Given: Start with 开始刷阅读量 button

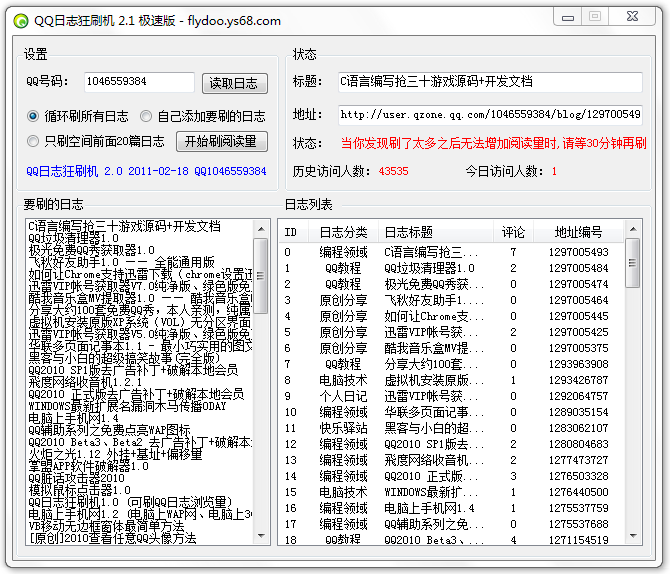Looking at the screenshot, I should (222, 141).
